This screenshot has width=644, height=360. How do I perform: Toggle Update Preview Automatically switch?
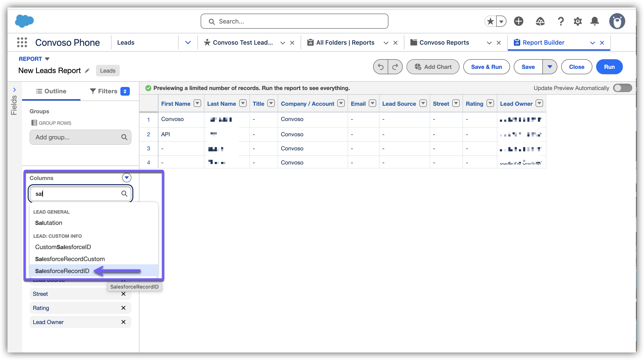pos(622,88)
